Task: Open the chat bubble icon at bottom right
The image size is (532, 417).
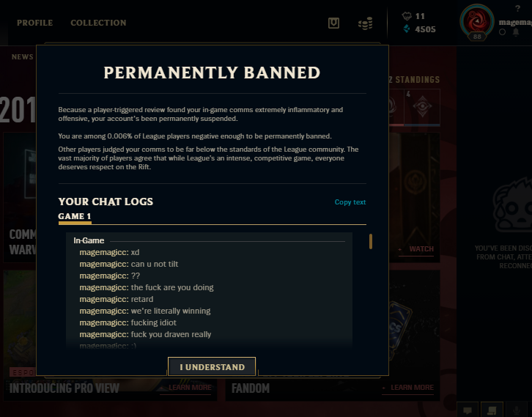Action: click(x=468, y=410)
